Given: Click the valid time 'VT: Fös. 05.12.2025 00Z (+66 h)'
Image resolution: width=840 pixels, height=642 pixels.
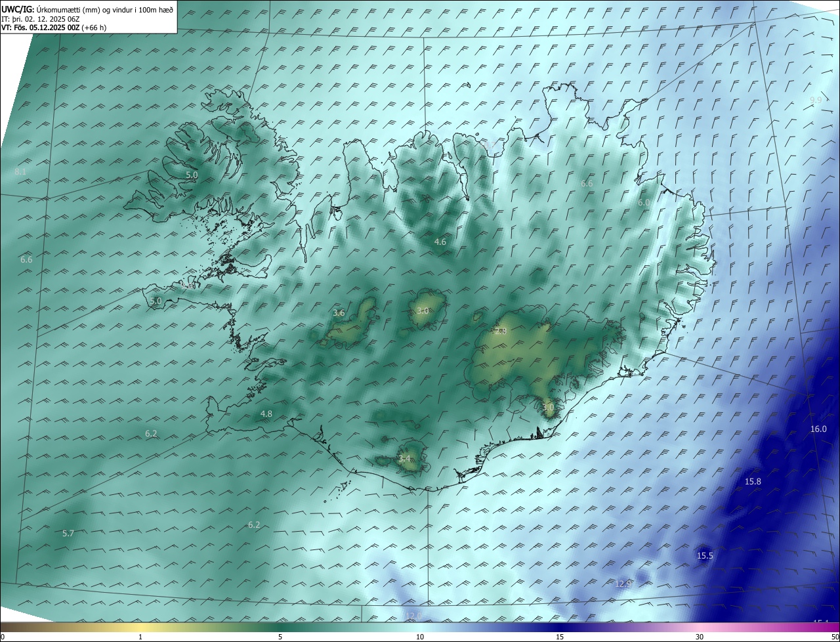Looking at the screenshot, I should 54,28.
